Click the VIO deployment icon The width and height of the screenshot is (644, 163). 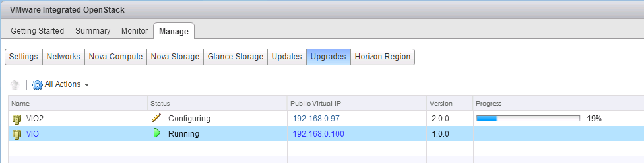click(16, 134)
